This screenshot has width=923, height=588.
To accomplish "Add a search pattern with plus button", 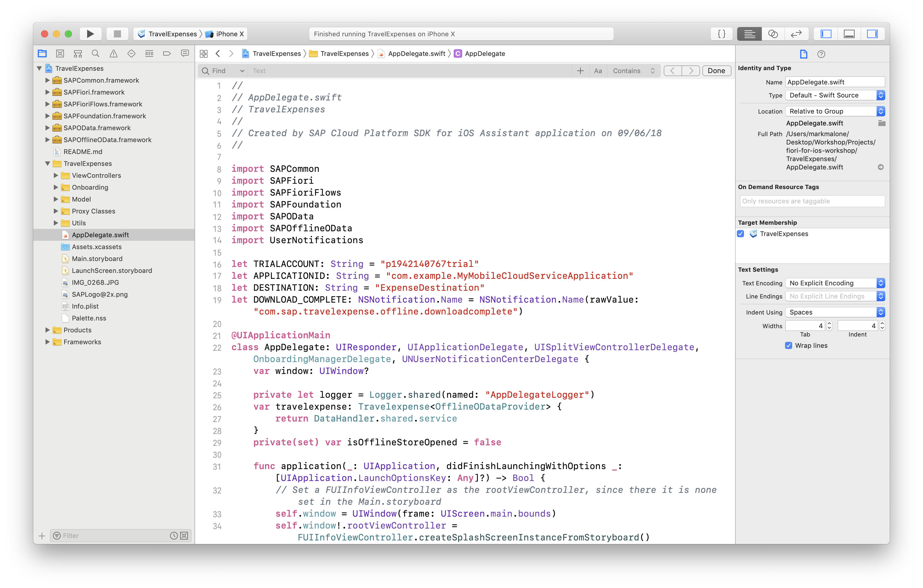I will click(x=580, y=71).
